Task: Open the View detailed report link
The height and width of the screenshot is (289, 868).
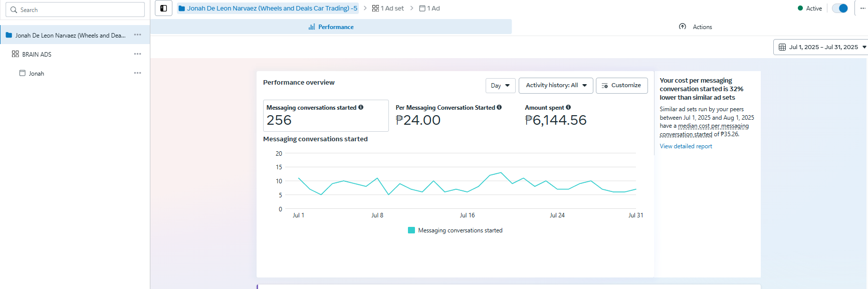Action: point(686,146)
